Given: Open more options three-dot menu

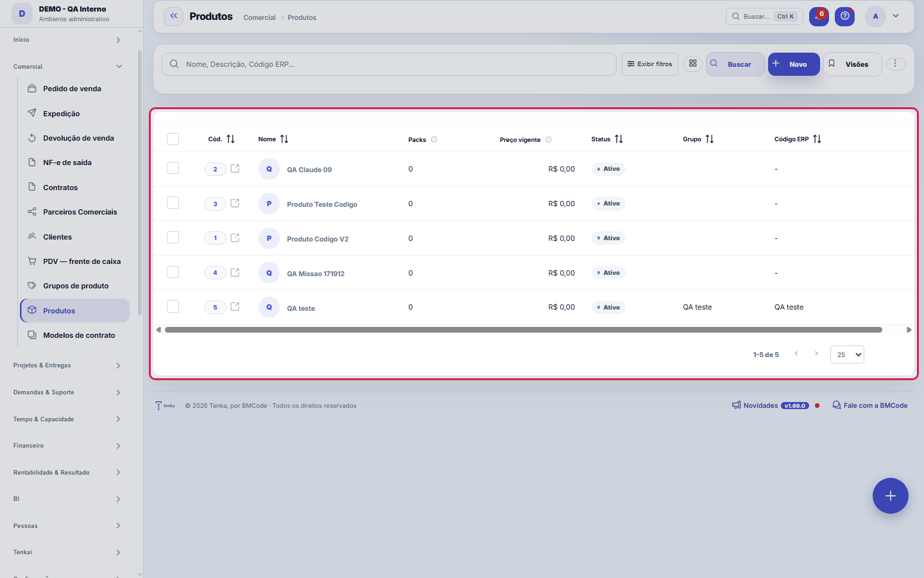Looking at the screenshot, I should tap(895, 64).
